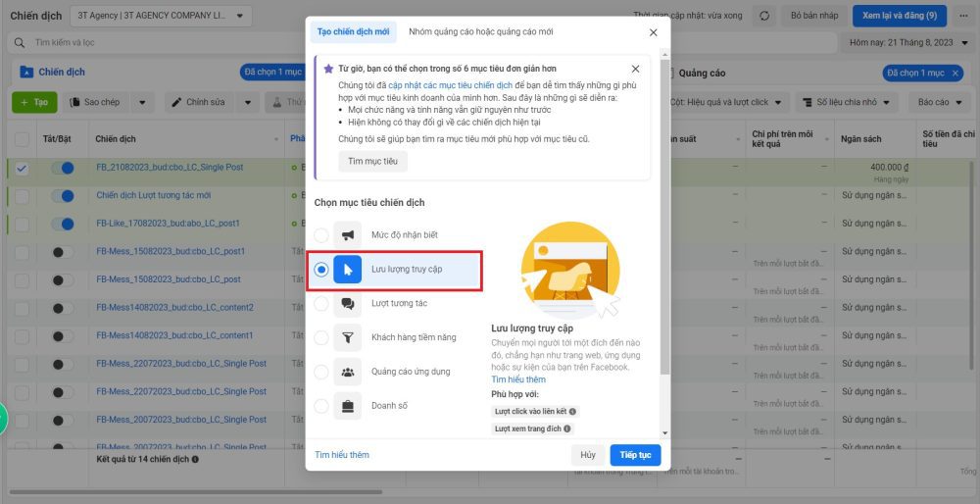
Task: Click the Doanh số briefcase icon
Action: tap(348, 406)
